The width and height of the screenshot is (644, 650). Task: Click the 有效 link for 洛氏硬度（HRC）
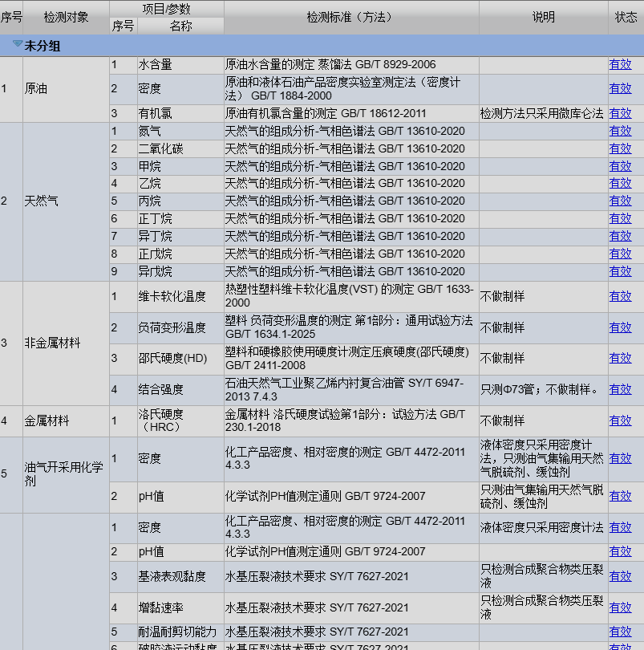pyautogui.click(x=620, y=420)
